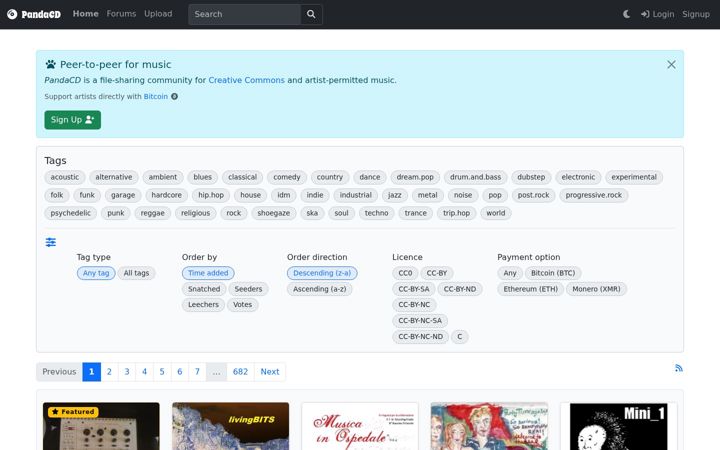This screenshot has height=450, width=720.
Task: Click the Signup link
Action: pyautogui.click(x=696, y=14)
